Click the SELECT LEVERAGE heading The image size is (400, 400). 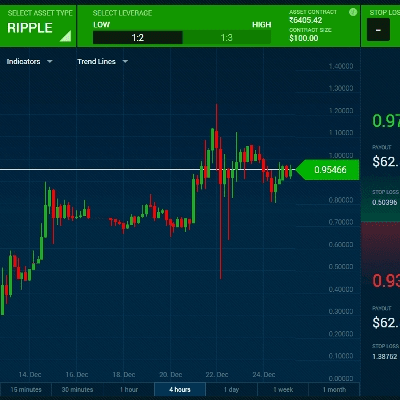pyautogui.click(x=122, y=13)
